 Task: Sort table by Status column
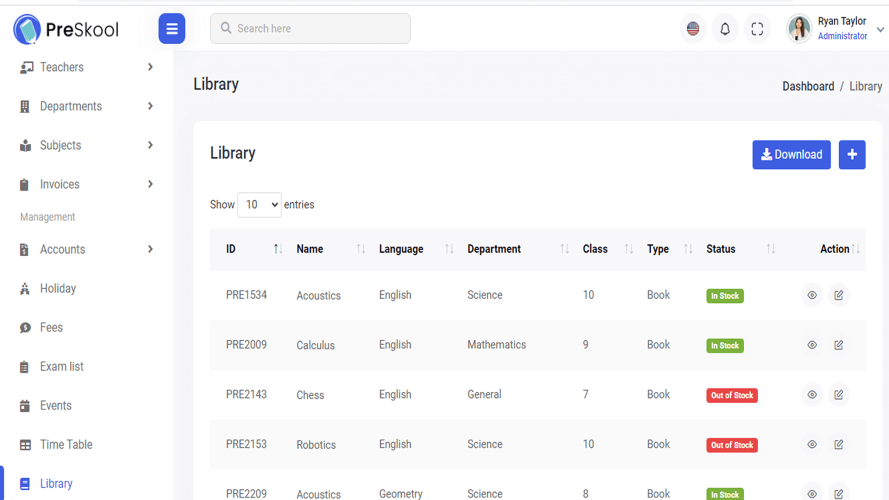(x=771, y=249)
